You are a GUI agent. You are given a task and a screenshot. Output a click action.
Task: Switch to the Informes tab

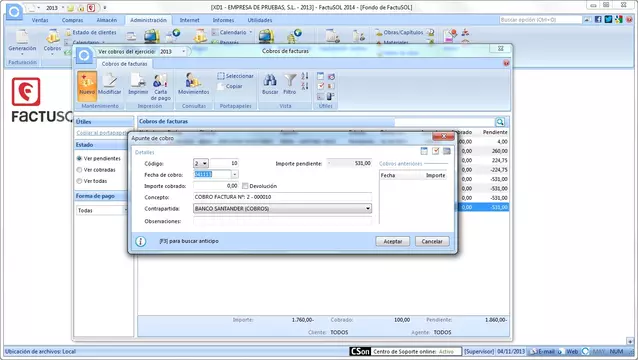pyautogui.click(x=223, y=20)
